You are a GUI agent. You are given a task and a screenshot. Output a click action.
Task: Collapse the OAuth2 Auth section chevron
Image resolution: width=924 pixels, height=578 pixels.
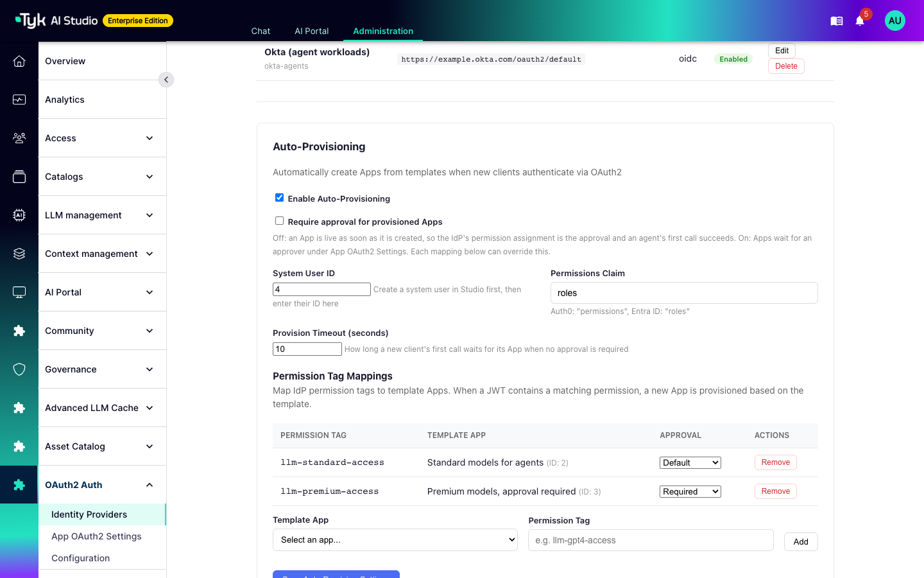click(x=150, y=485)
